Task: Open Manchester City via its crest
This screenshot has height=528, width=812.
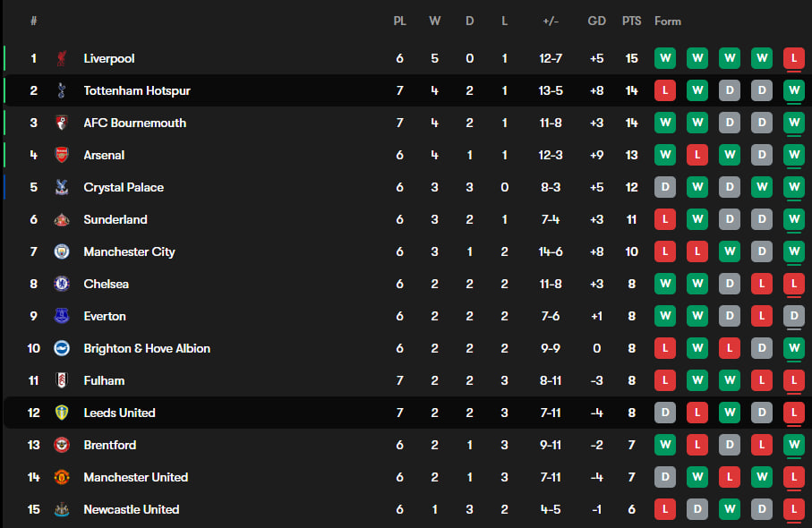Action: pos(62,251)
